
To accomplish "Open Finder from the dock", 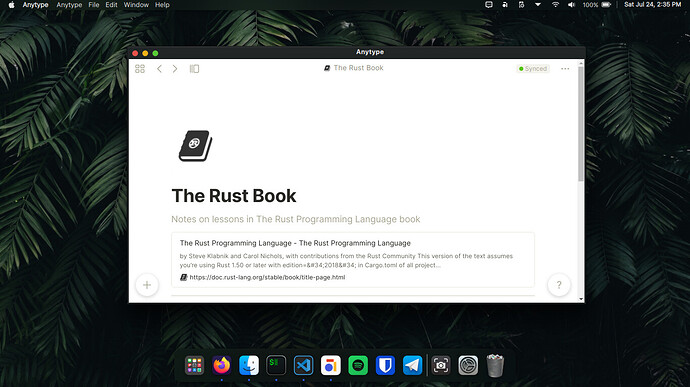I will (x=249, y=365).
